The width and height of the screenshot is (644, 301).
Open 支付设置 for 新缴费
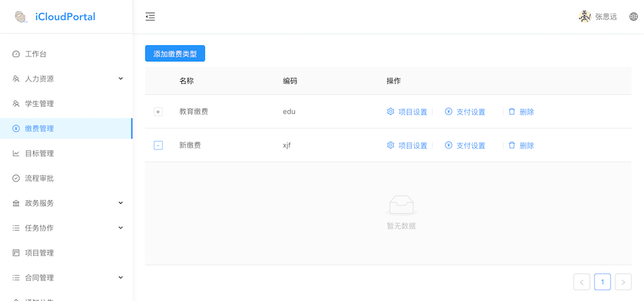(x=470, y=145)
